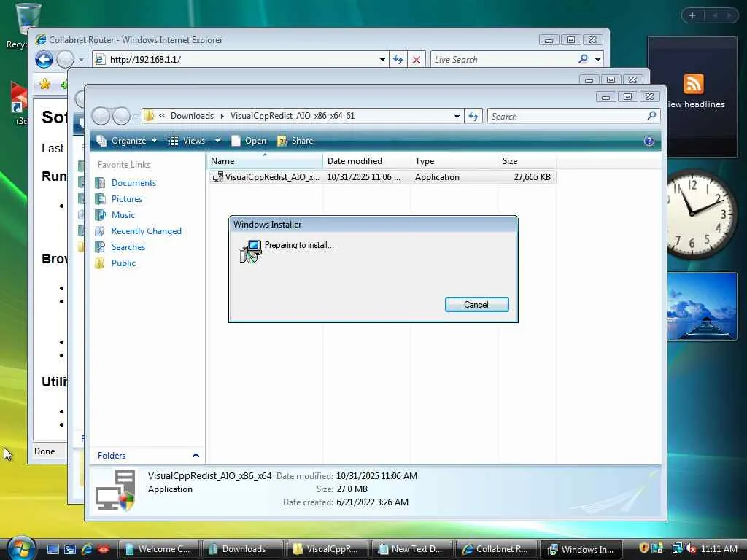Click the Views toolbar button
Image resolution: width=747 pixels, height=560 pixels.
coord(187,141)
